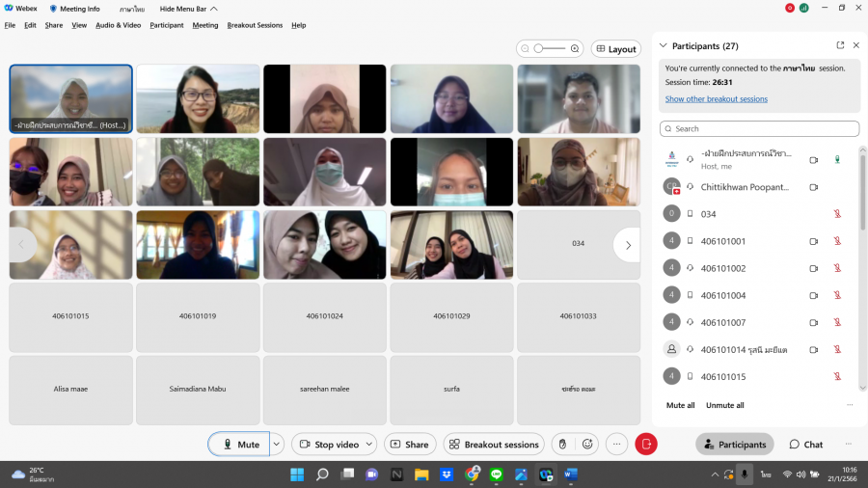Click the raise hand icon in toolbar
This screenshot has width=868, height=488.
click(562, 445)
